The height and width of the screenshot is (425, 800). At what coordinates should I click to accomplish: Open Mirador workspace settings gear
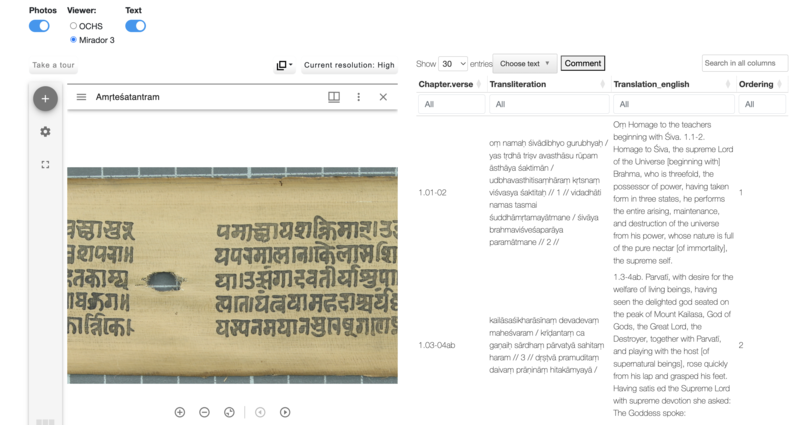[45, 132]
